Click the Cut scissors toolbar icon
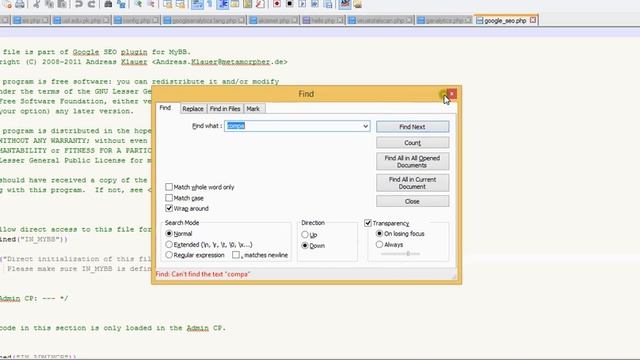640x360 pixels. point(36,4)
